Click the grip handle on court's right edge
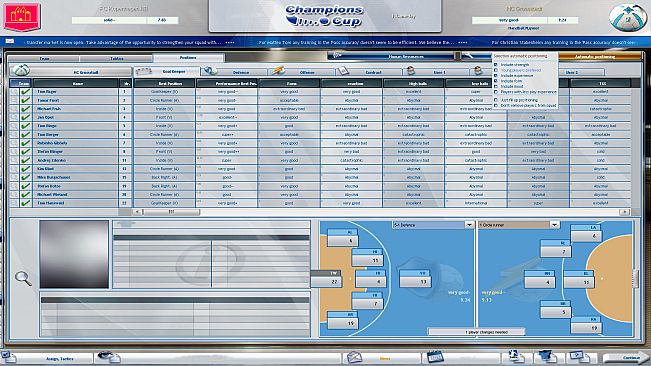The width and height of the screenshot is (651, 366). [635, 278]
